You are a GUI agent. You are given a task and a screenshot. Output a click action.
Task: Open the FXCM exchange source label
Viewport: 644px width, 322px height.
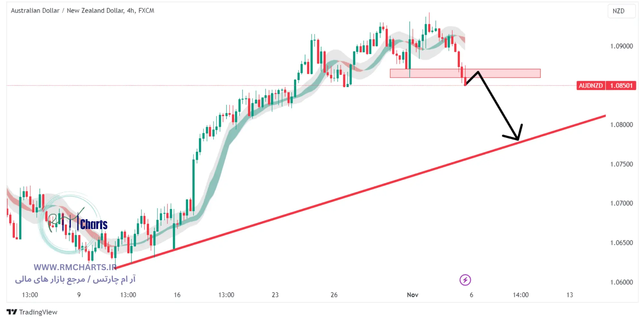pos(146,11)
